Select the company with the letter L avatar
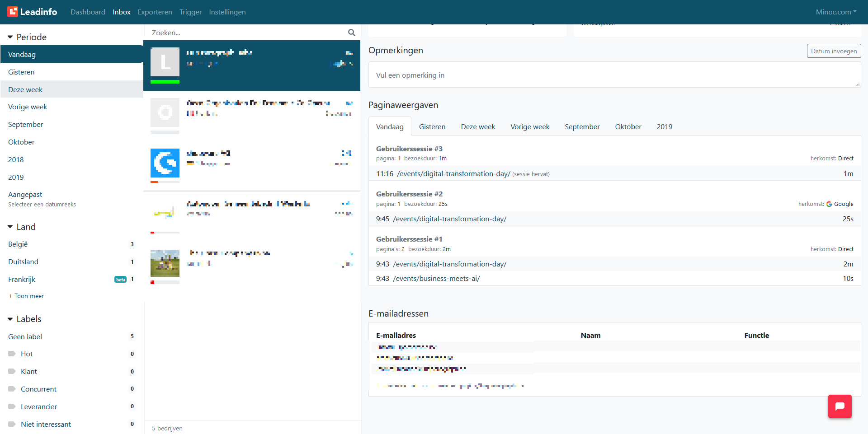This screenshot has height=434, width=868. point(252,65)
